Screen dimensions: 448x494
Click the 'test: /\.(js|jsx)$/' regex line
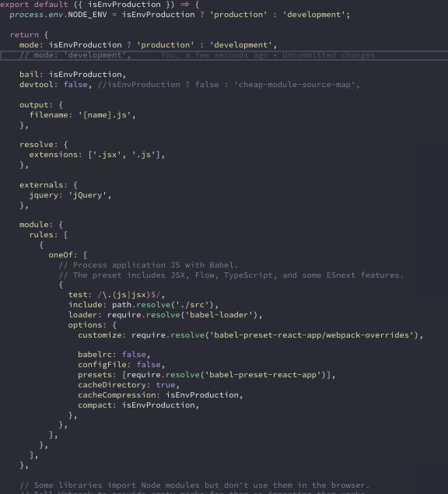pyautogui.click(x=117, y=295)
